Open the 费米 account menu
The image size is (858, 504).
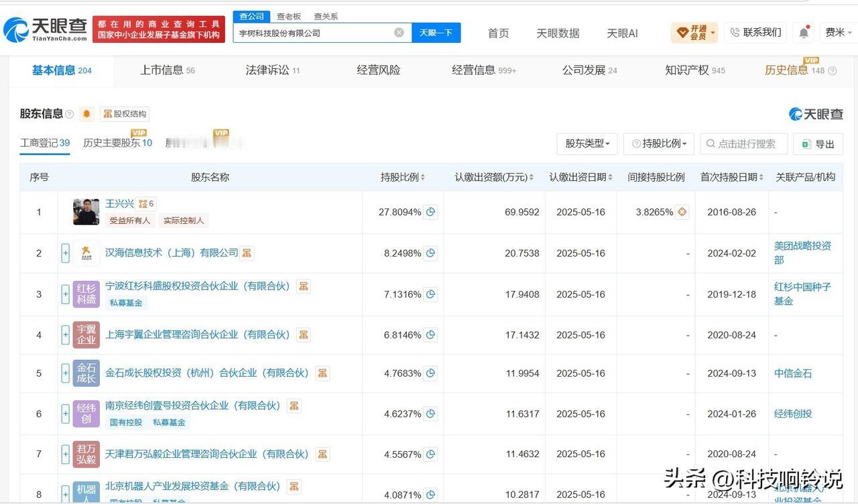838,32
